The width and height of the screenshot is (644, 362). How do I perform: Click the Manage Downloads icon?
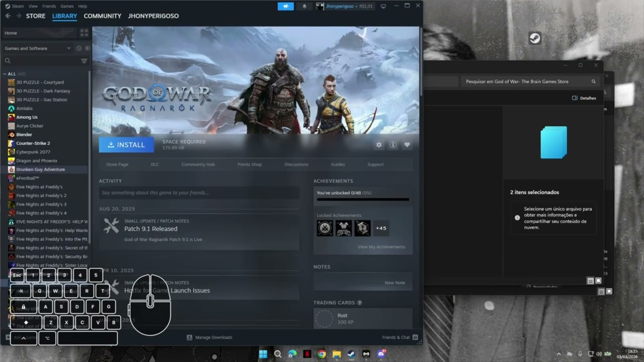(x=189, y=337)
